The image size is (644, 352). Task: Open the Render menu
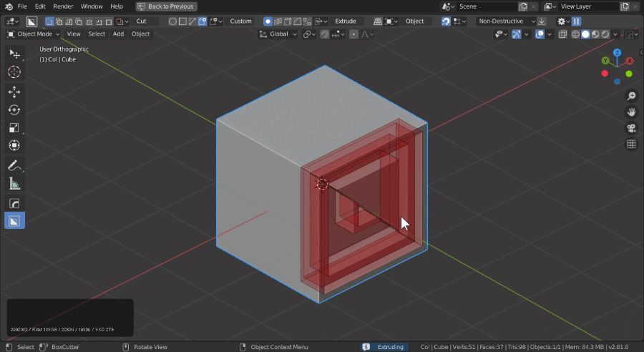(63, 6)
